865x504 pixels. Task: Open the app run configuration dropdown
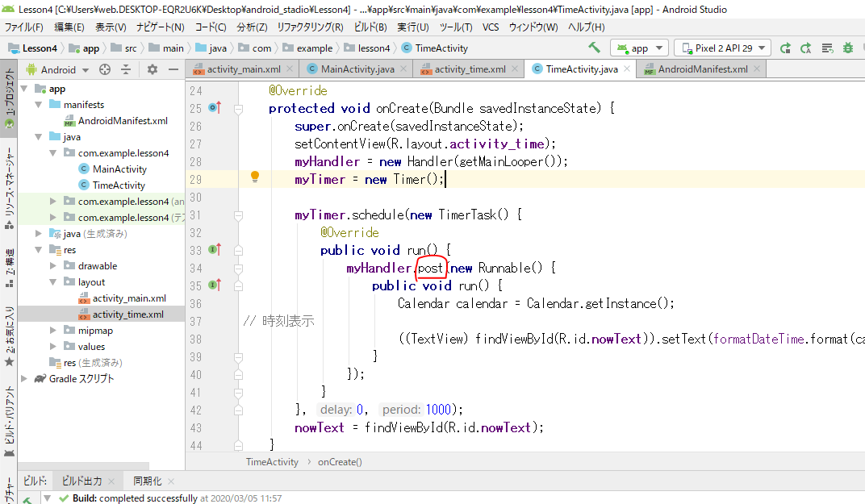point(639,48)
